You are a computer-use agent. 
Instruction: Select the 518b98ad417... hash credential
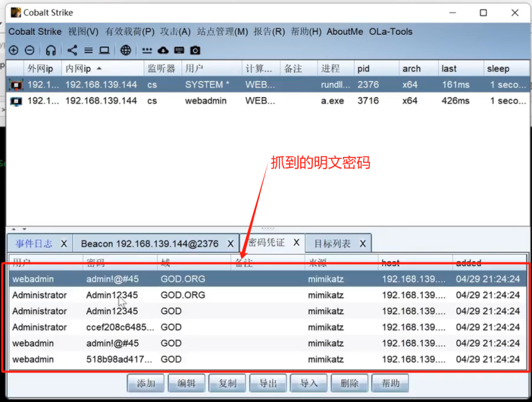click(119, 359)
